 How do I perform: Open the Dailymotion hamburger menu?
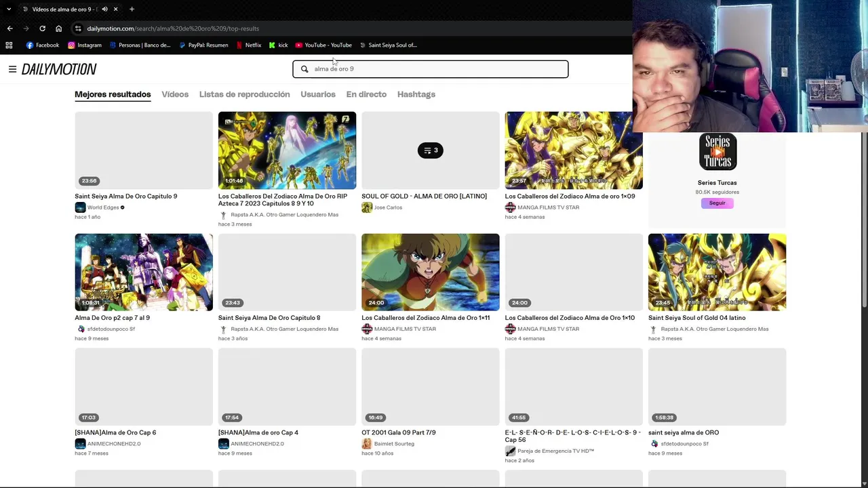click(x=12, y=69)
